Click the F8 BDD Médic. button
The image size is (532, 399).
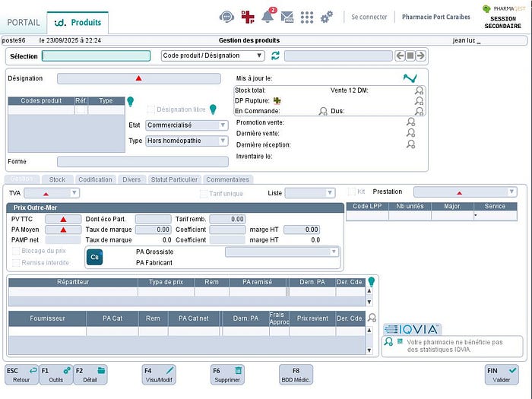[296, 375]
